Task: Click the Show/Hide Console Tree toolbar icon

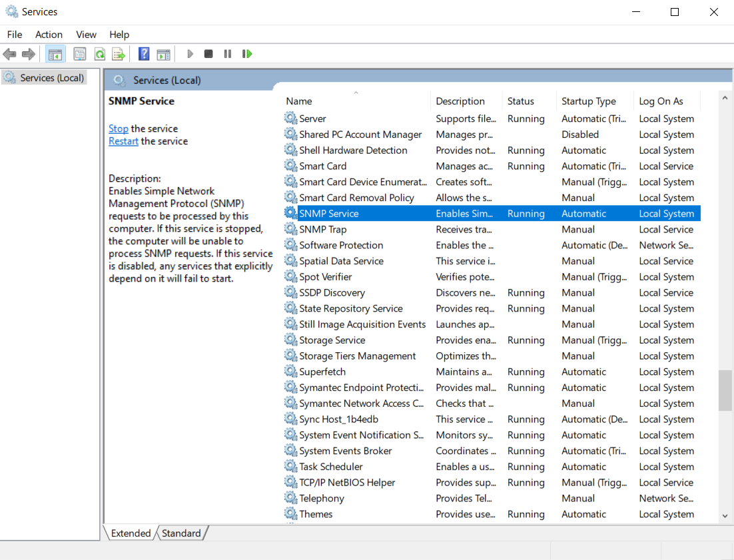Action: pos(55,54)
